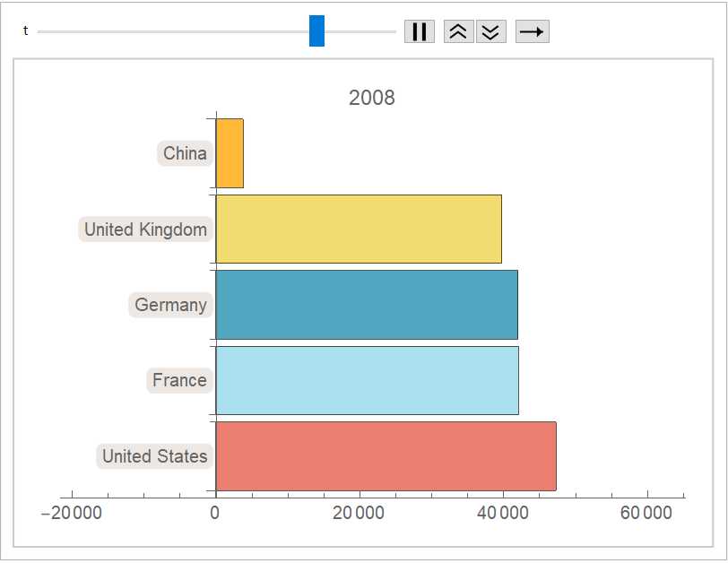Click the France axis label

click(179, 380)
